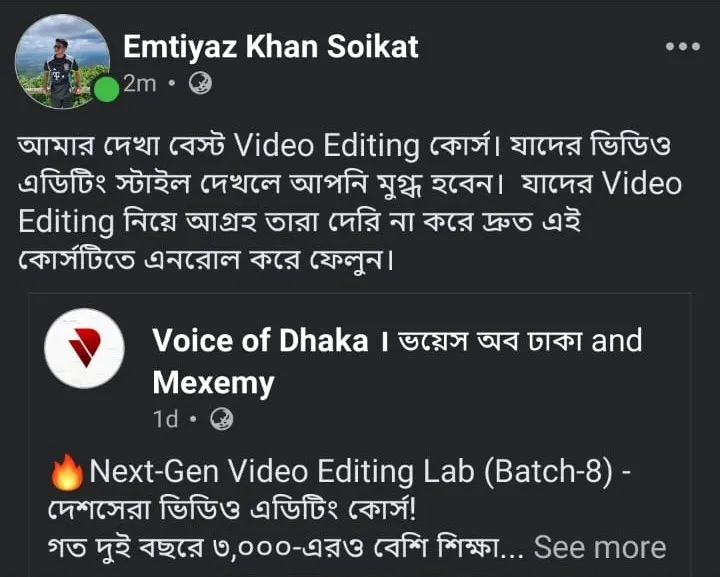Open Emtiyaz Khan Soikat's profile name link

pyautogui.click(x=270, y=46)
